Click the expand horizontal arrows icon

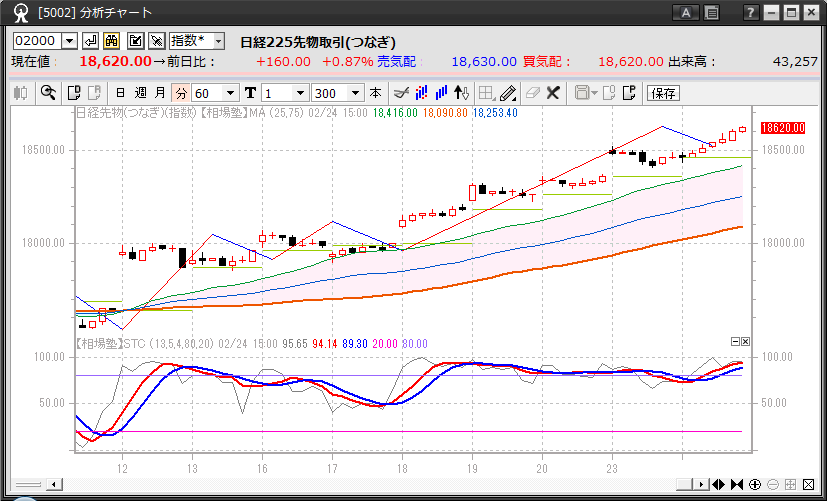(719, 485)
